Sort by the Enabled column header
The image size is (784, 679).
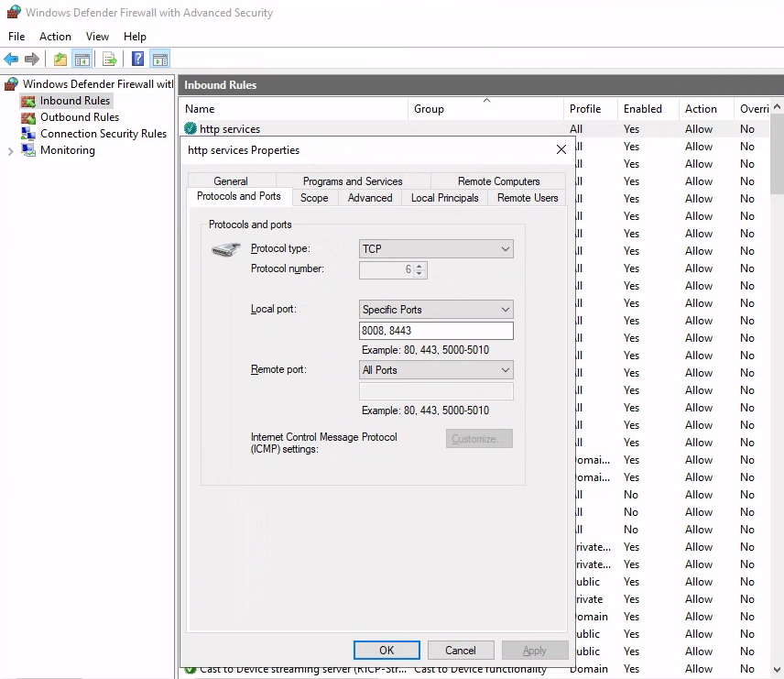click(x=648, y=108)
